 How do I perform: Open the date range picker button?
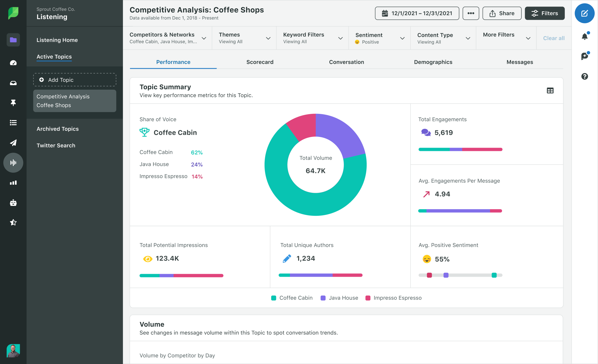(417, 13)
